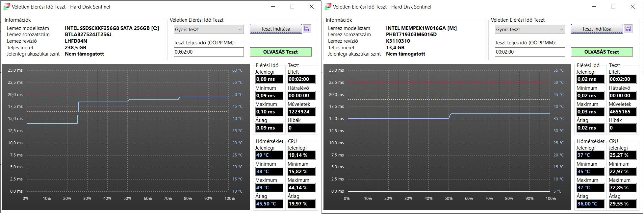Image resolution: width=644 pixels, height=214 pixels.
Task: Select the total size value 238,5 GB
Action: tap(75, 48)
